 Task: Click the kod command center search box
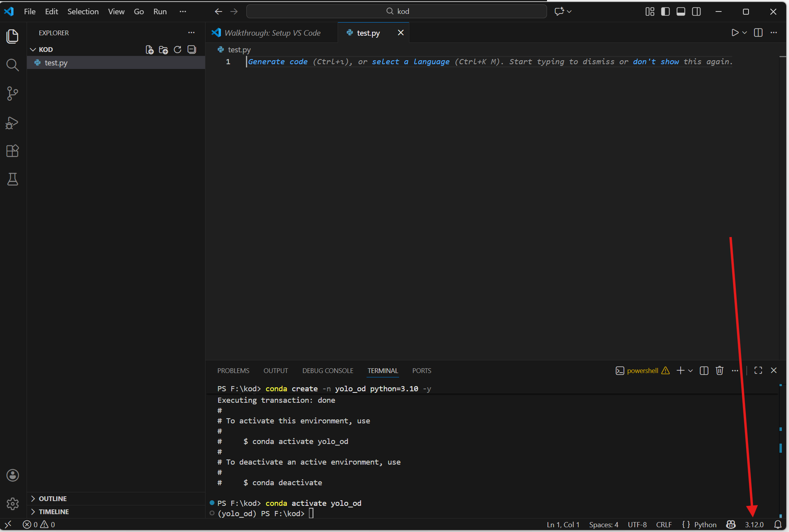click(397, 11)
